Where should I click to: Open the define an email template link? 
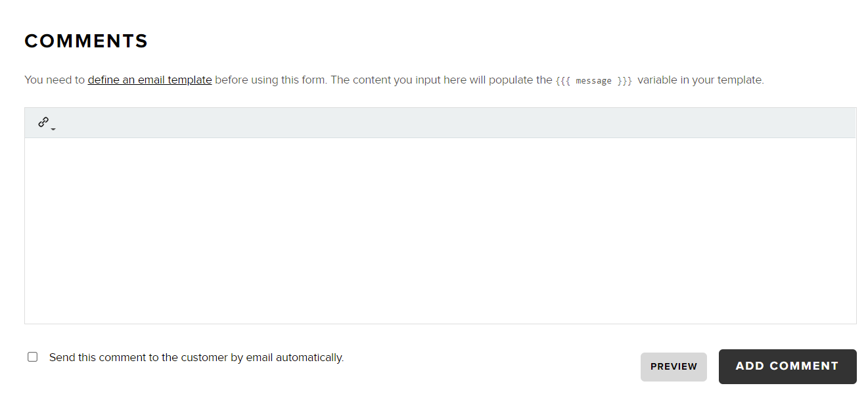[150, 80]
